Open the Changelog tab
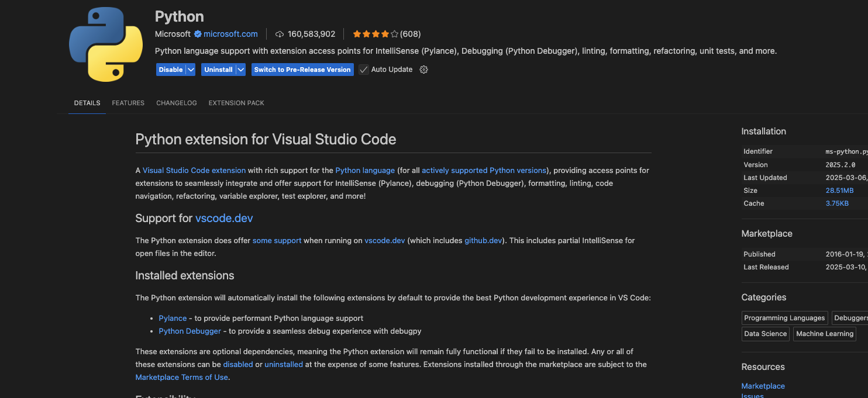 [177, 103]
